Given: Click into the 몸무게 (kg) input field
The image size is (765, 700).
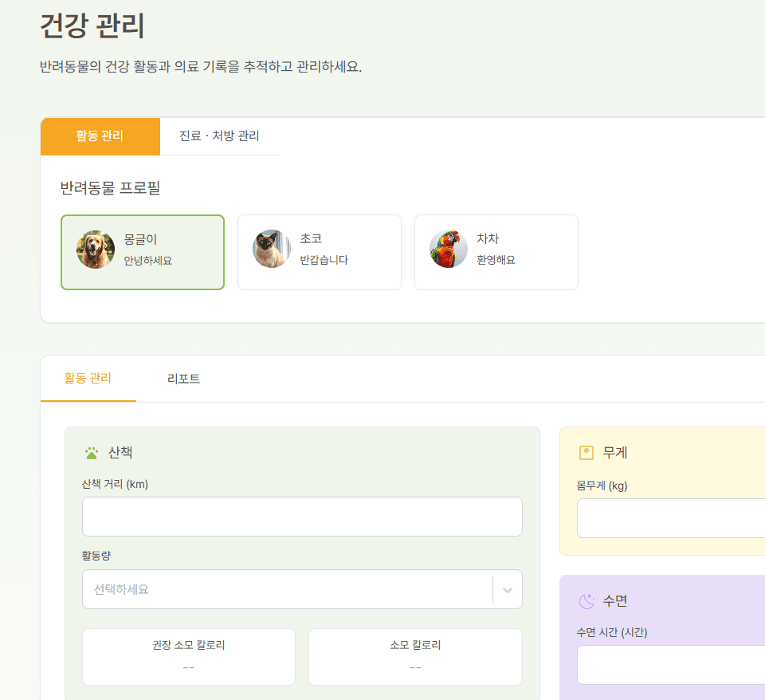Looking at the screenshot, I should click(x=671, y=518).
